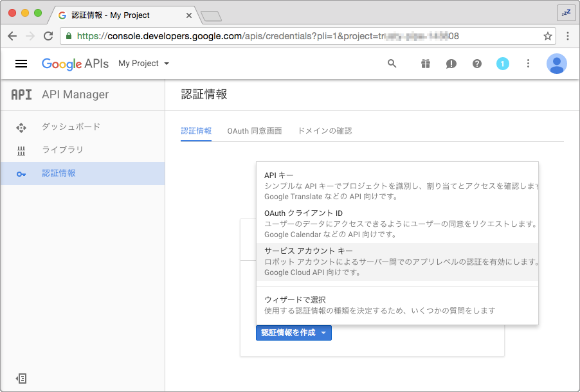Screen dimensions: 580x392
Task: Choose サービス アカウント キー menu entry
Action: coord(397,262)
